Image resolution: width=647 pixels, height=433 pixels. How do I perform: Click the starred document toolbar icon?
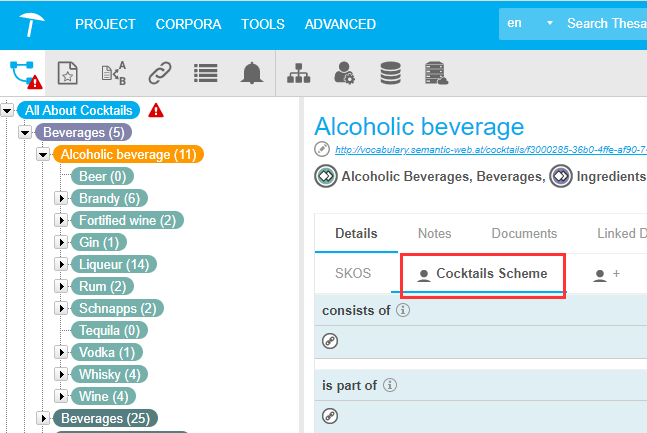click(x=67, y=73)
